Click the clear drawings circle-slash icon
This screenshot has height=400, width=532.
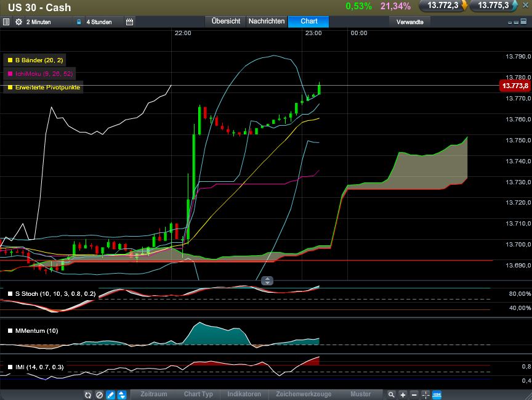click(99, 394)
